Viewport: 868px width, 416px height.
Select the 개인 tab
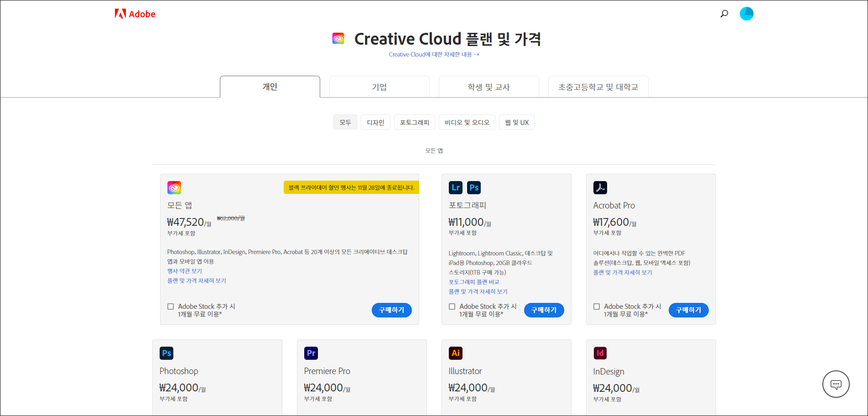point(270,87)
